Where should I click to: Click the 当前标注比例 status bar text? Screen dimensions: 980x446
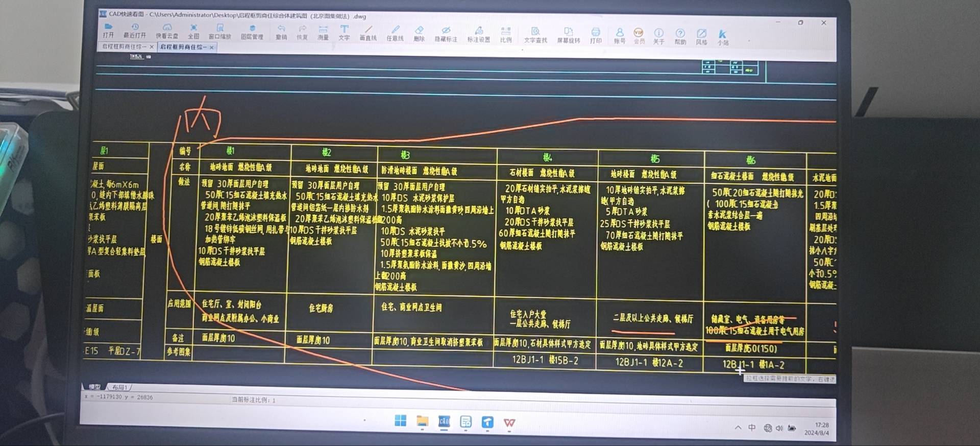click(x=254, y=400)
